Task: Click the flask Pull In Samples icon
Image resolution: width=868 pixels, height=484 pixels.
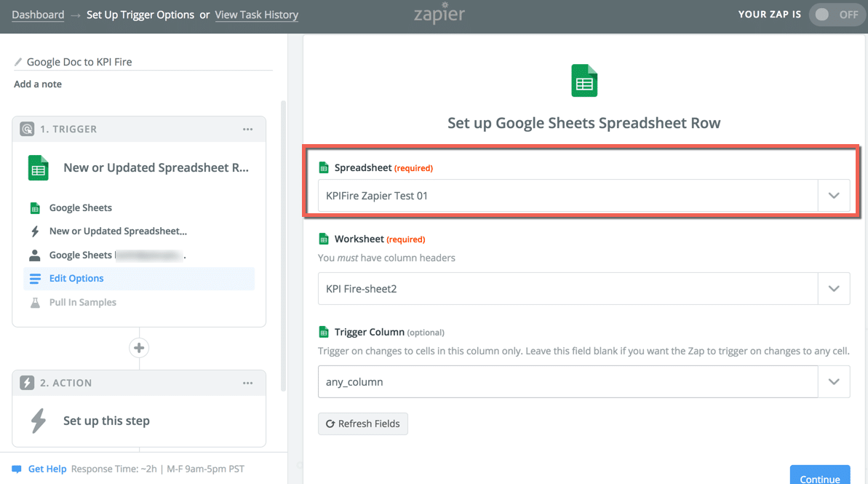Action: [35, 302]
